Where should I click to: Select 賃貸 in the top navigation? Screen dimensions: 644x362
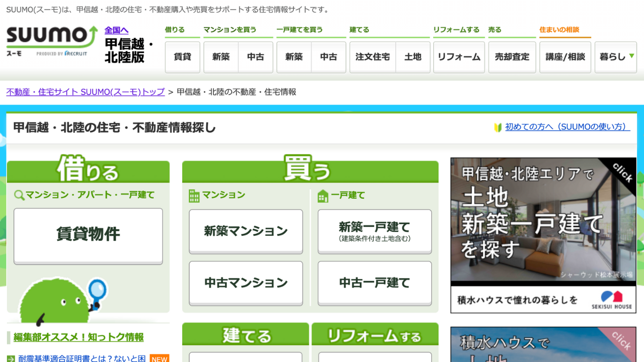coord(182,57)
